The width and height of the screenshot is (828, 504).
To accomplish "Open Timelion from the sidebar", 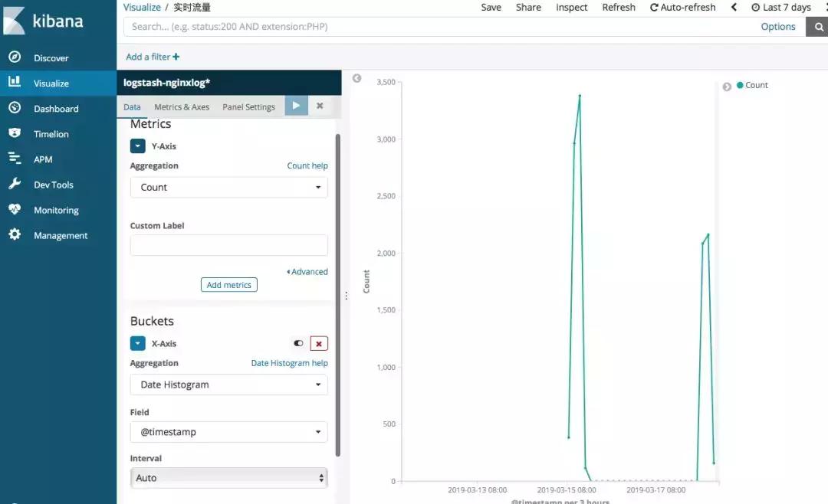I will click(x=51, y=133).
